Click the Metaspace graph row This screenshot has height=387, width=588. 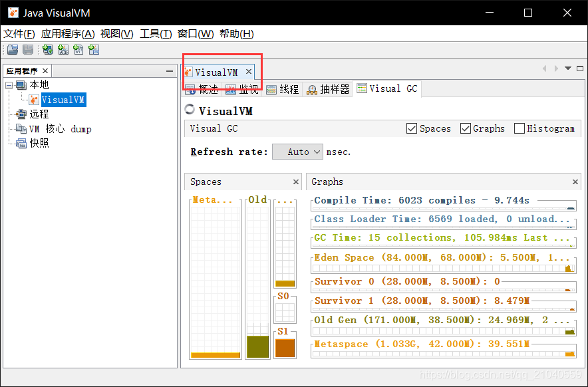[x=444, y=348]
